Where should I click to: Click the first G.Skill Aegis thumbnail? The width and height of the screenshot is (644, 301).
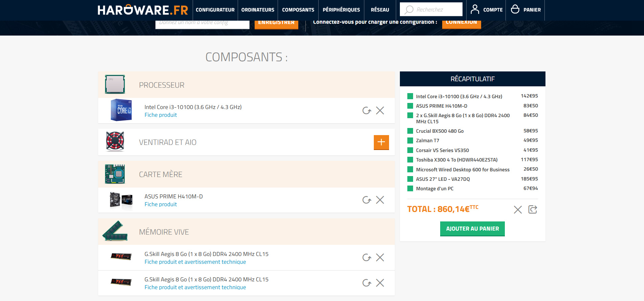tap(121, 256)
